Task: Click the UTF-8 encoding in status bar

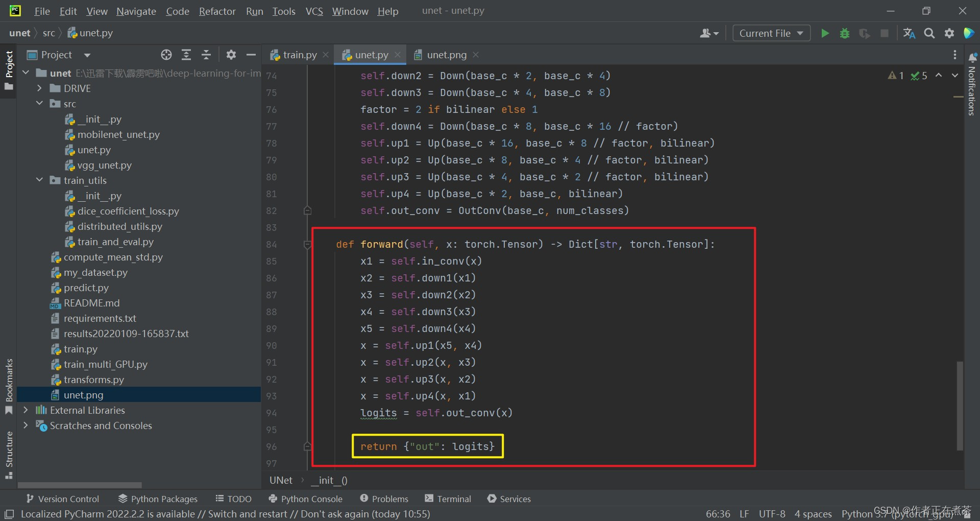Action: tap(772, 514)
